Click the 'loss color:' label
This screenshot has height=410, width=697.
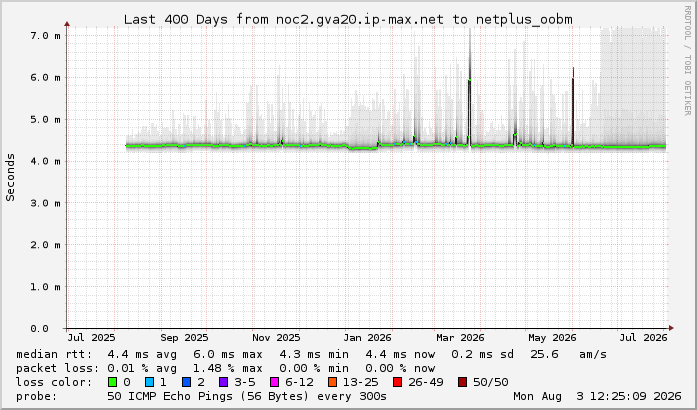click(x=54, y=382)
